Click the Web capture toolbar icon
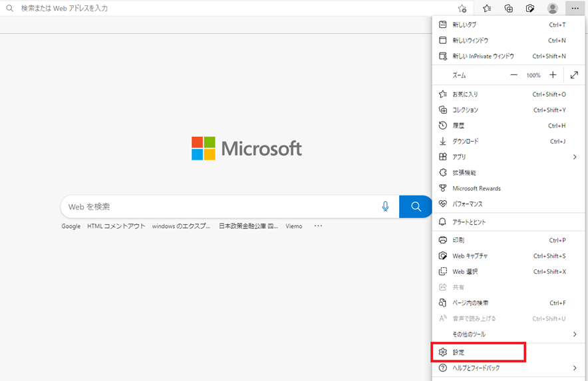 (x=530, y=8)
